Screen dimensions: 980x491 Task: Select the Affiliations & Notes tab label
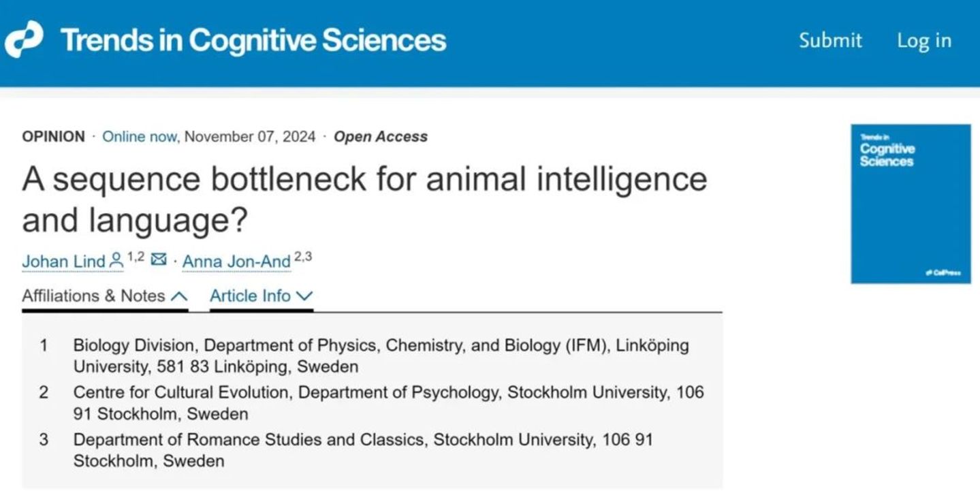point(93,296)
